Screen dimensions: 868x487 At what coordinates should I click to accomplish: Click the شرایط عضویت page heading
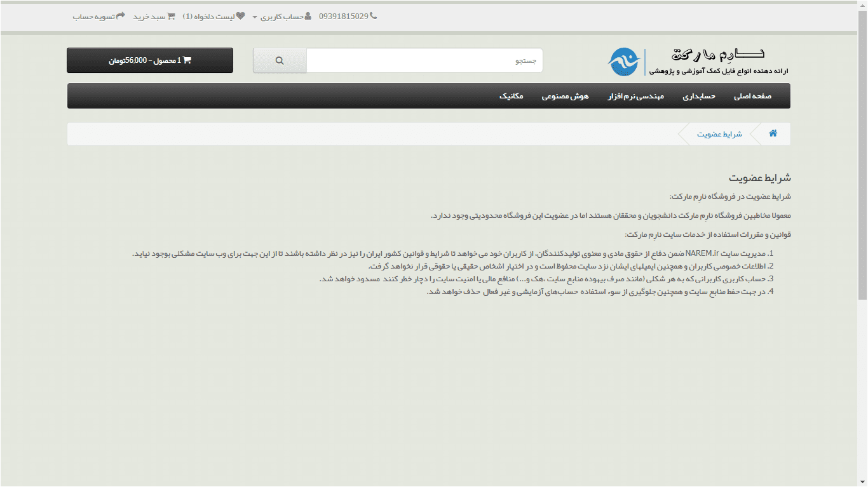[x=760, y=178]
